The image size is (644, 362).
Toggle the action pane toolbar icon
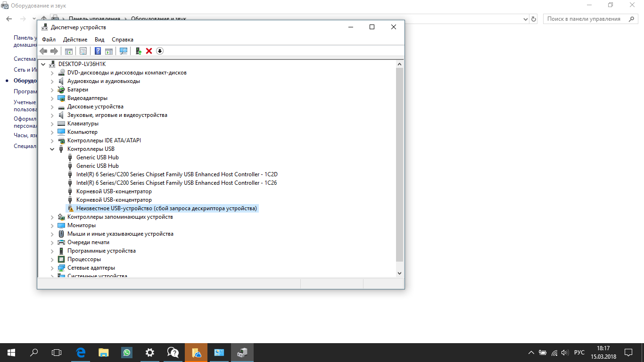[x=109, y=51]
